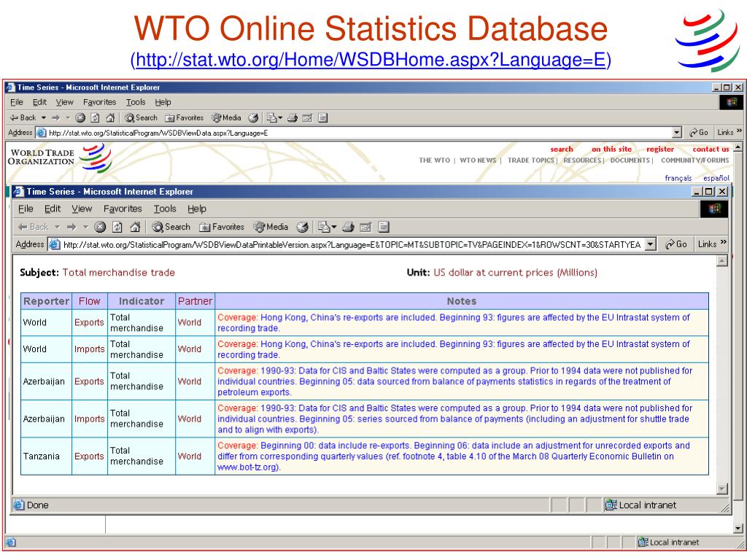The height and width of the screenshot is (560, 747).
Task: Open File menu in back browser window
Action: point(17,102)
